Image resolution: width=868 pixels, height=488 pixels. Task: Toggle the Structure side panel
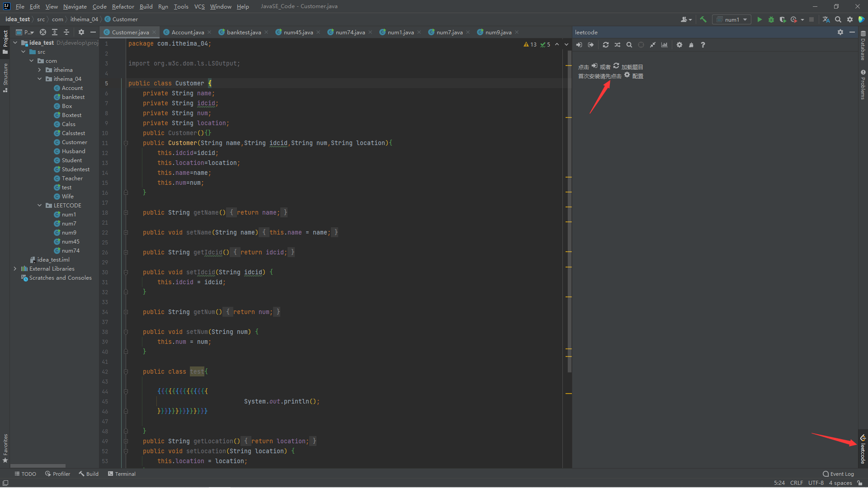[x=5, y=77]
